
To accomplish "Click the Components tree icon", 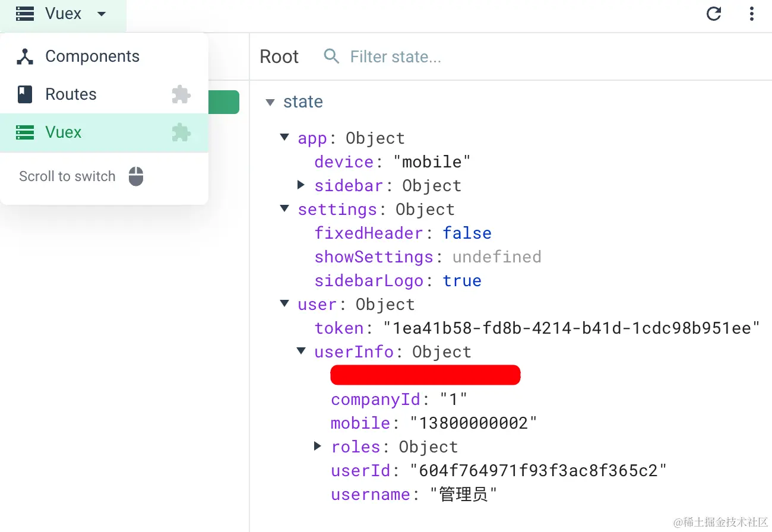I will click(x=25, y=56).
